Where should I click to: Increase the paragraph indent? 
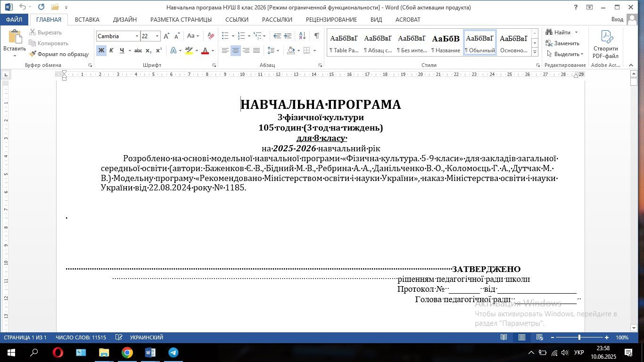click(288, 36)
